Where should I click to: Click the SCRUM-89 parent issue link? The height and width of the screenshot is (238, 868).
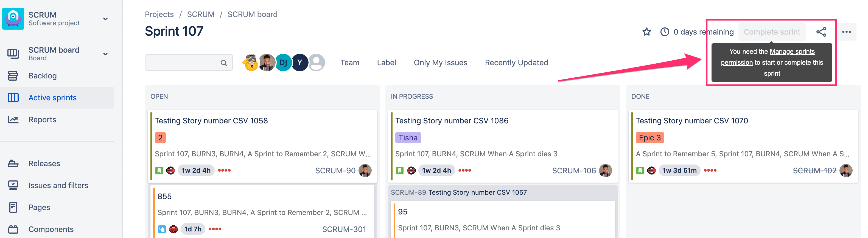click(x=408, y=192)
